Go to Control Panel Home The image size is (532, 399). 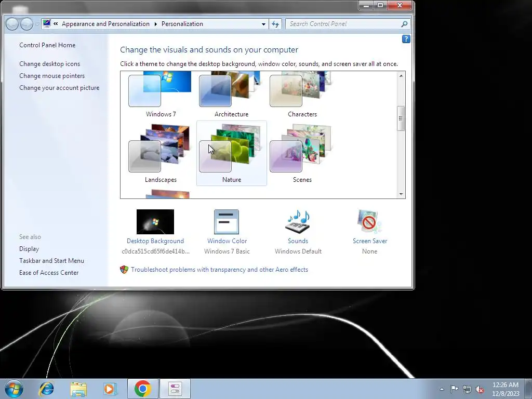[x=47, y=45]
